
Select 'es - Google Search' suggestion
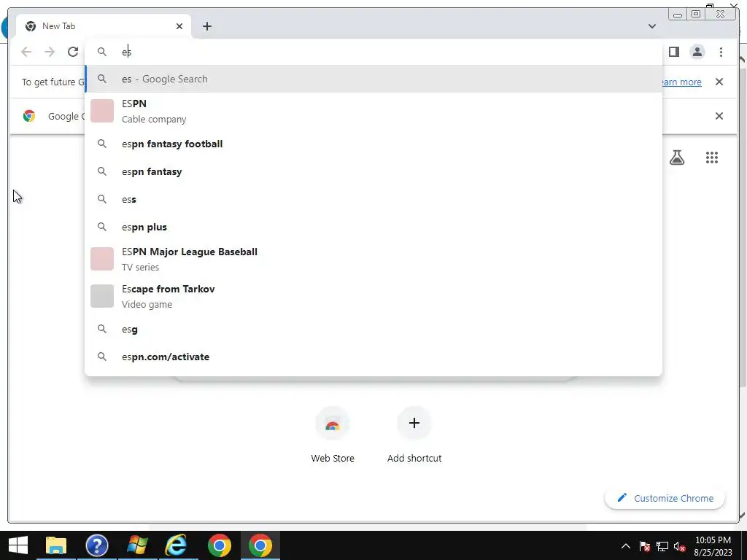[x=373, y=79]
